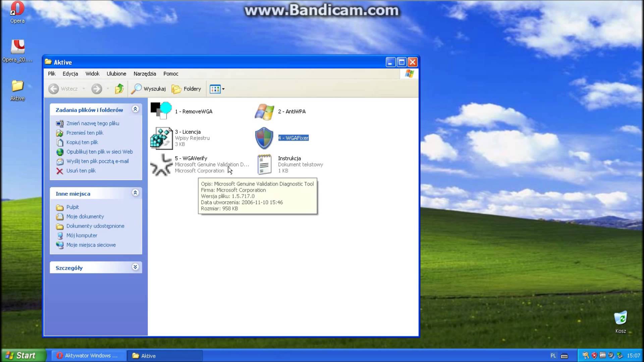Open Dokumenty udostępnione link
The image size is (644, 362).
[95, 226]
